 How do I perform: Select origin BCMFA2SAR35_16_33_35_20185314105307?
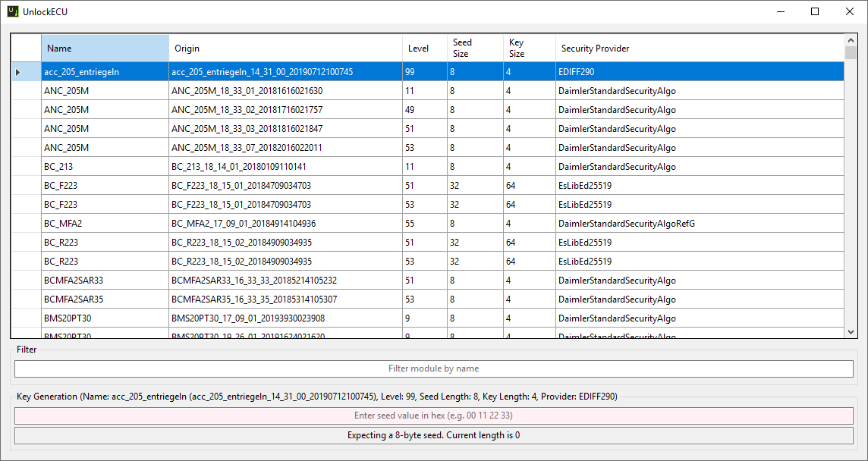[285, 299]
